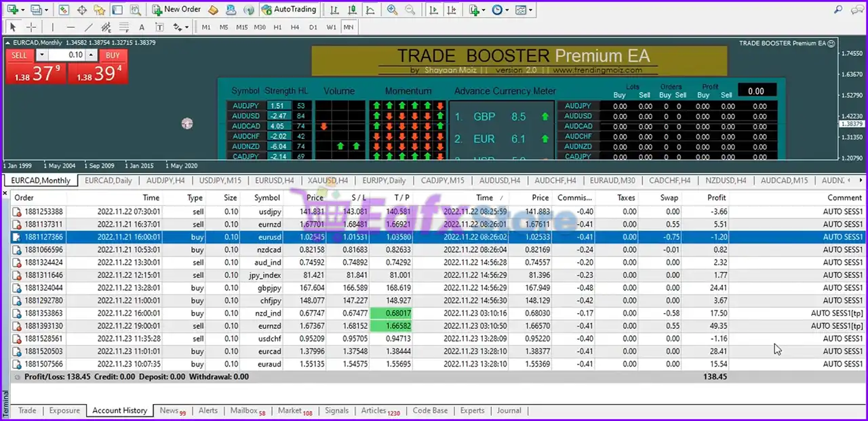This screenshot has height=421, width=868.
Task: Select the standard Cursor arrow tool
Action: point(12,27)
